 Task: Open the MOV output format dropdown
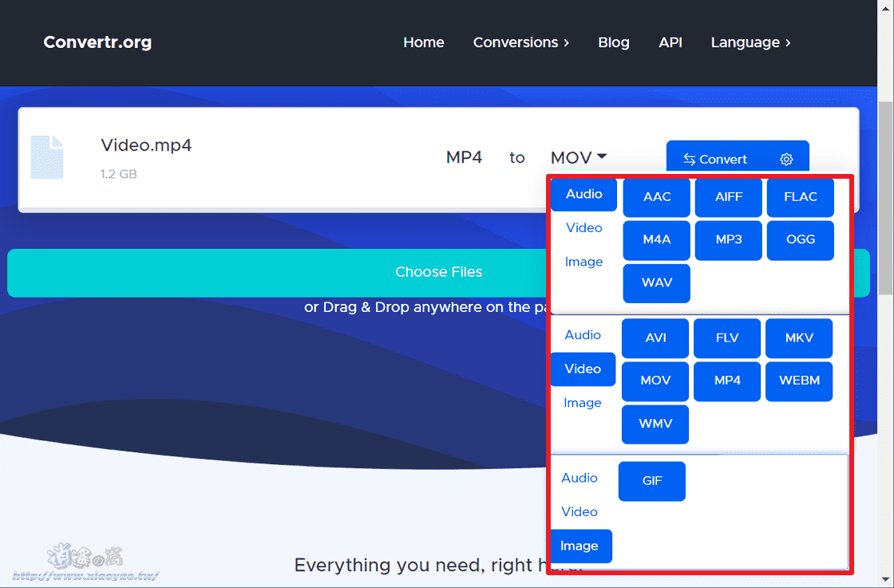click(578, 157)
